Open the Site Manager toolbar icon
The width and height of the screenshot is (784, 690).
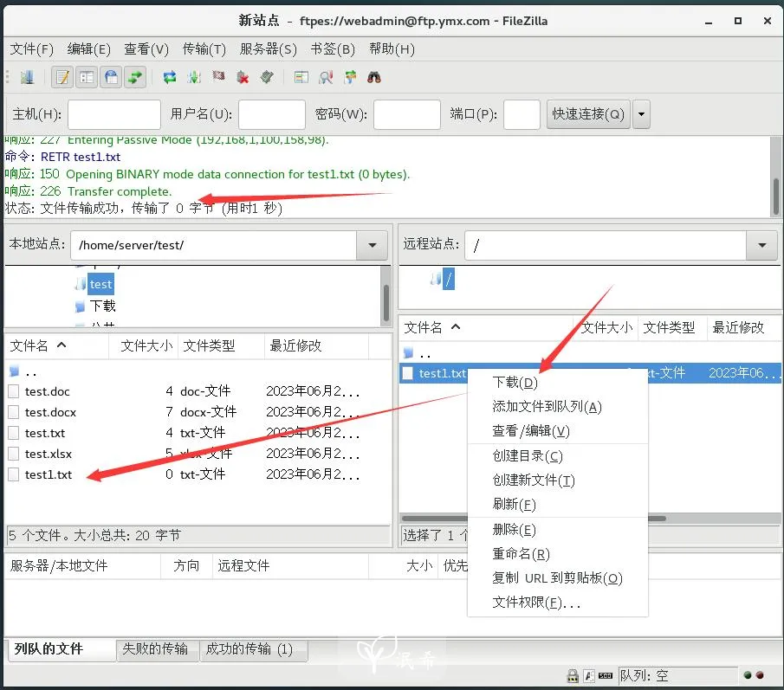27,77
